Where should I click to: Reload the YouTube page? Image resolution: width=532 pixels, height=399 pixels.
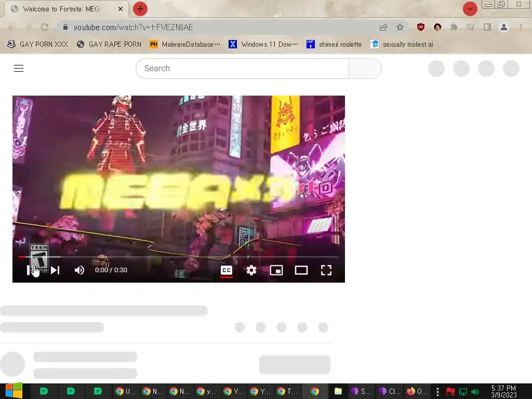[x=45, y=27]
